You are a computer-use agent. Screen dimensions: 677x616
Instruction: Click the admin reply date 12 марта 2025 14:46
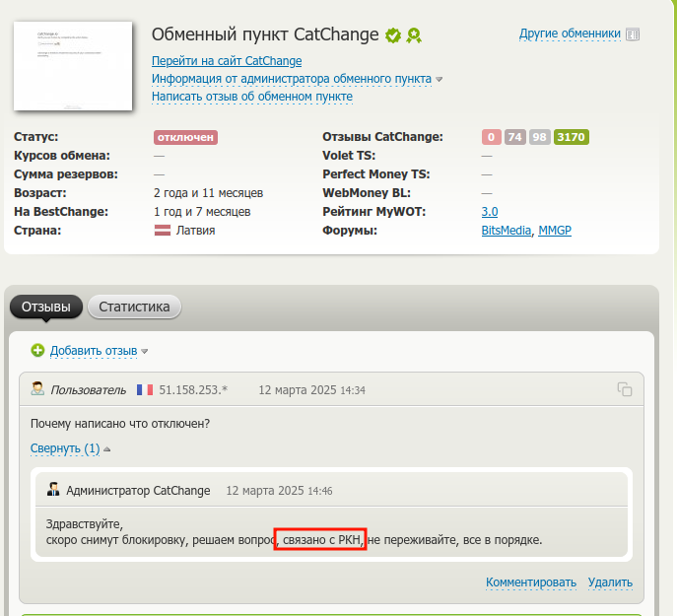tap(279, 491)
